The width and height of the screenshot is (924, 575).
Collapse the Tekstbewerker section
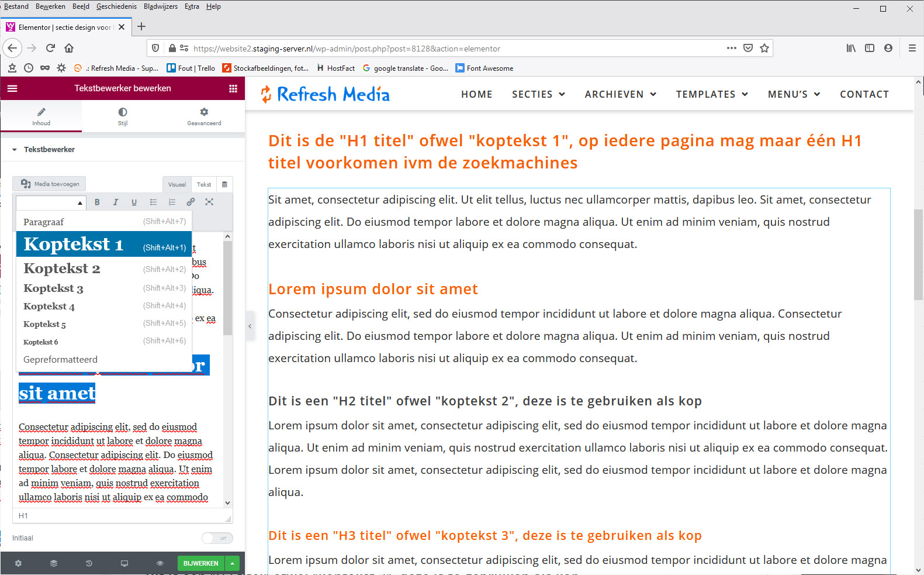15,150
